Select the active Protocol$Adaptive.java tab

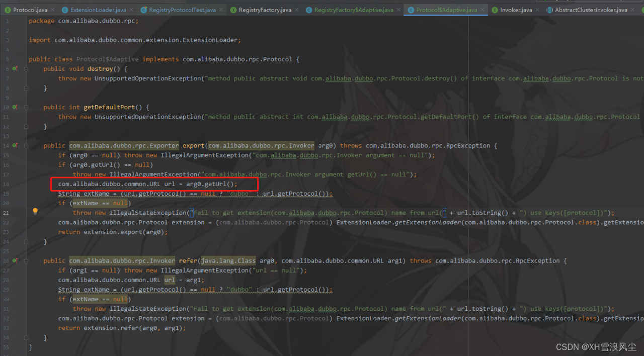pyautogui.click(x=446, y=10)
